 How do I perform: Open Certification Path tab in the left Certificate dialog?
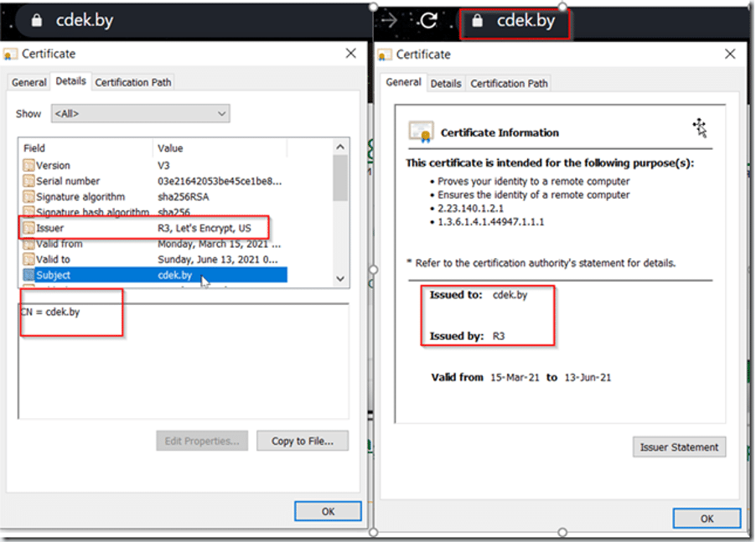point(133,82)
